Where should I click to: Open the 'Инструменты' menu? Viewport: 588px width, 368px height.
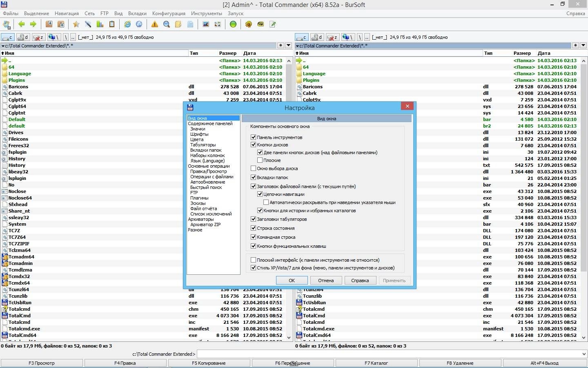point(207,13)
